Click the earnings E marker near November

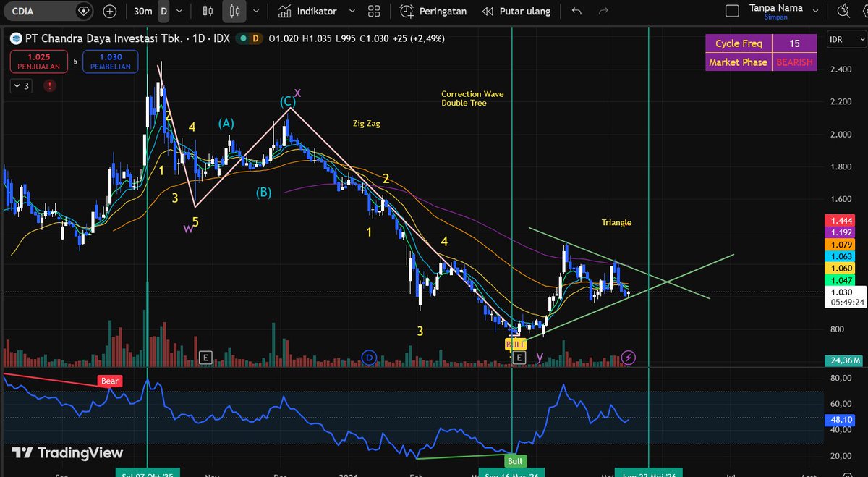[205, 357]
